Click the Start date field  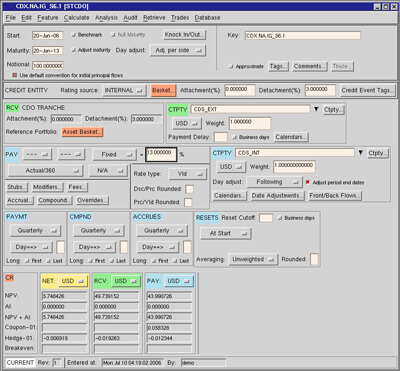(48, 35)
